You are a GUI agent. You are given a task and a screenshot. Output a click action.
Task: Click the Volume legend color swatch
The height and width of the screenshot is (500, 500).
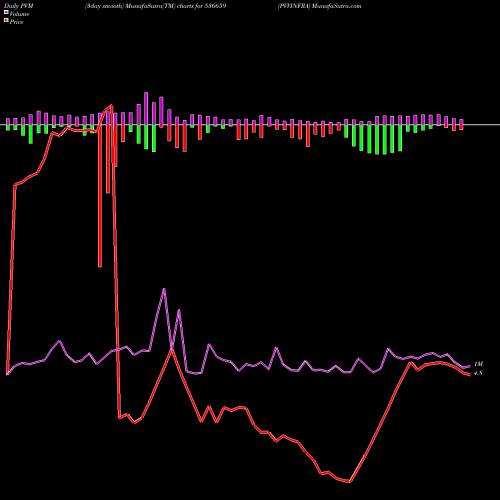pos(6,12)
